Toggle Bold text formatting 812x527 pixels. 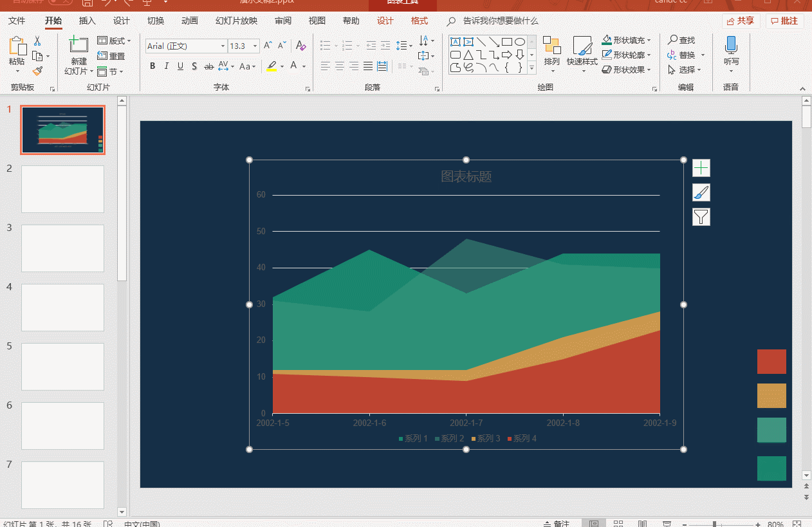[x=152, y=66]
